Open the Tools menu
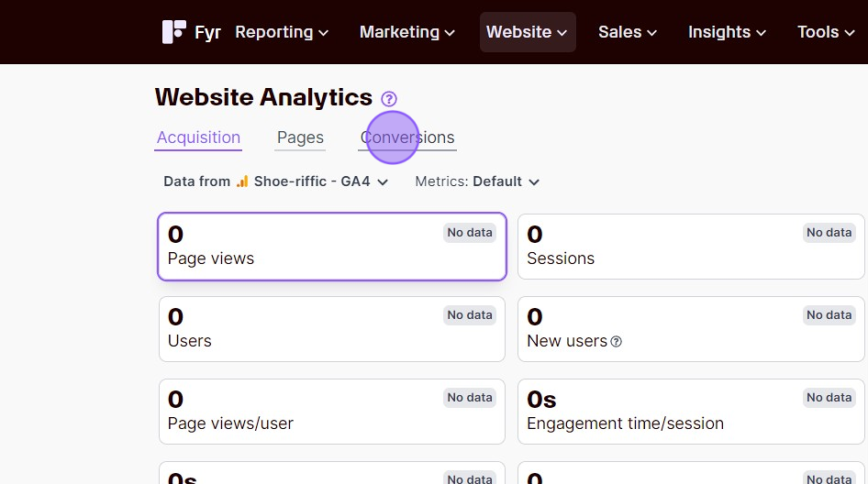The width and height of the screenshot is (868, 484). pyautogui.click(x=827, y=32)
